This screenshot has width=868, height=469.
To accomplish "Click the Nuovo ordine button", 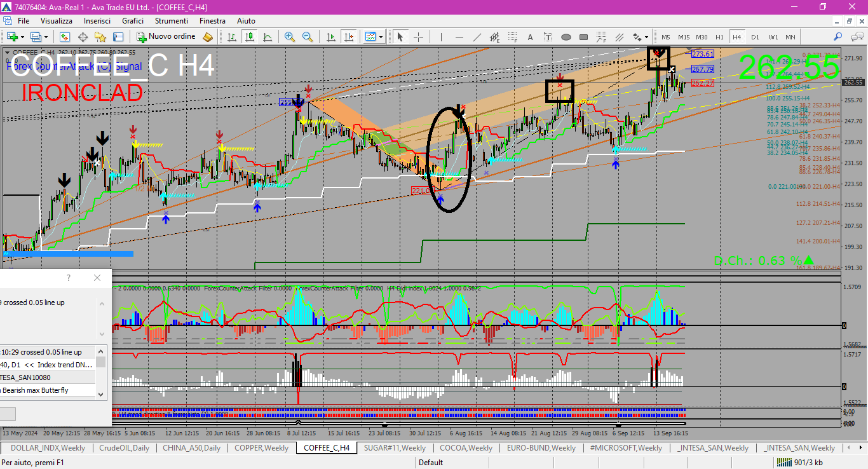I will tap(166, 37).
